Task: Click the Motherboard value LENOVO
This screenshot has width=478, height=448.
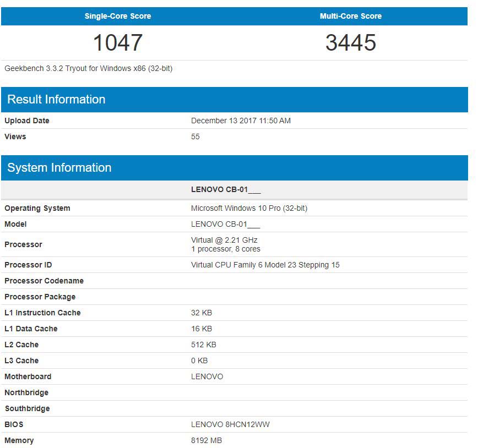Action: coord(206,376)
